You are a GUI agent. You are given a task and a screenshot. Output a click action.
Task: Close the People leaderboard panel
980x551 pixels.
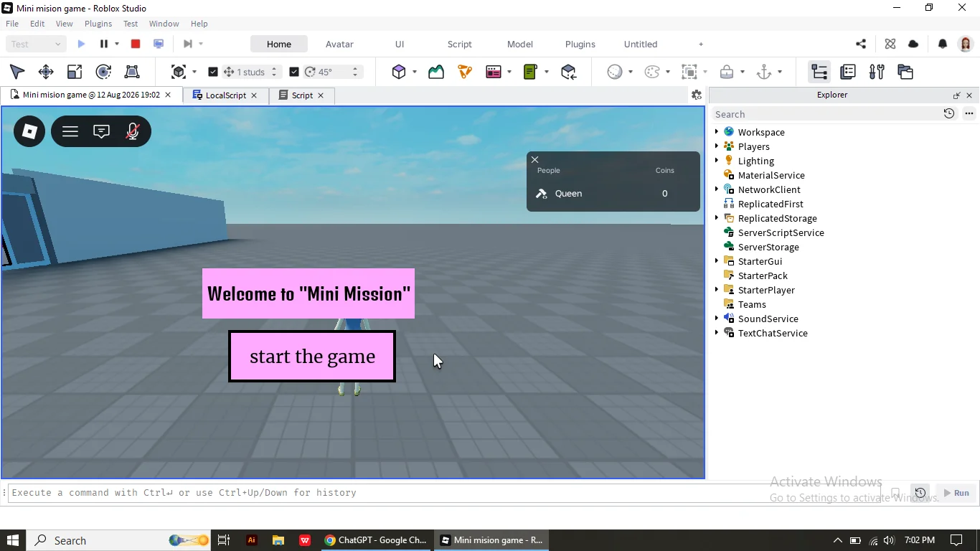point(535,160)
